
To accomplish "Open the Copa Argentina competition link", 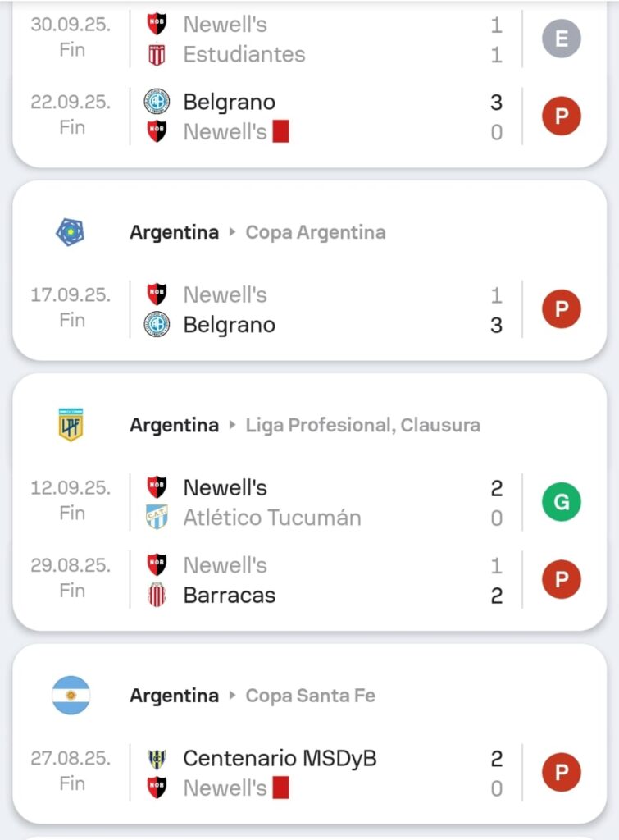I will [x=316, y=232].
